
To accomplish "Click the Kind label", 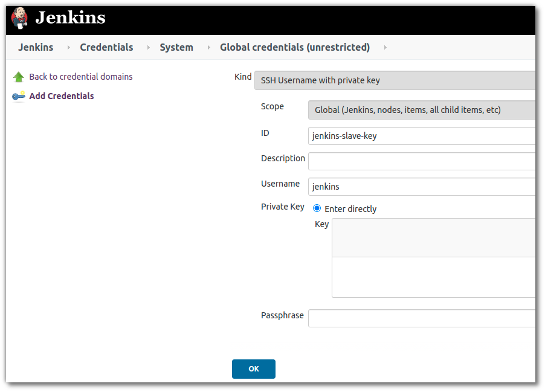I will tap(243, 77).
